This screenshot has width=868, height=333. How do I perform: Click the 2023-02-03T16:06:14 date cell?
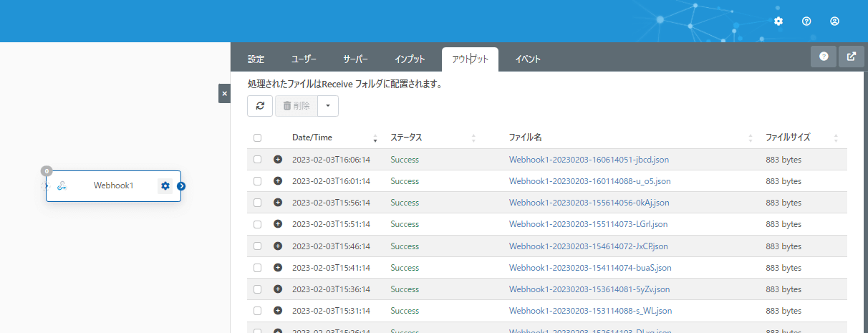[x=331, y=160]
